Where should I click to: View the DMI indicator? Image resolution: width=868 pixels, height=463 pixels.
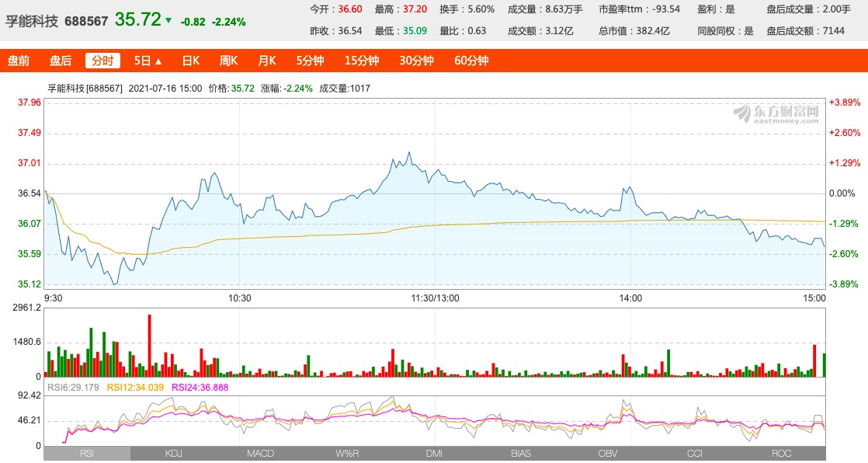(x=433, y=453)
